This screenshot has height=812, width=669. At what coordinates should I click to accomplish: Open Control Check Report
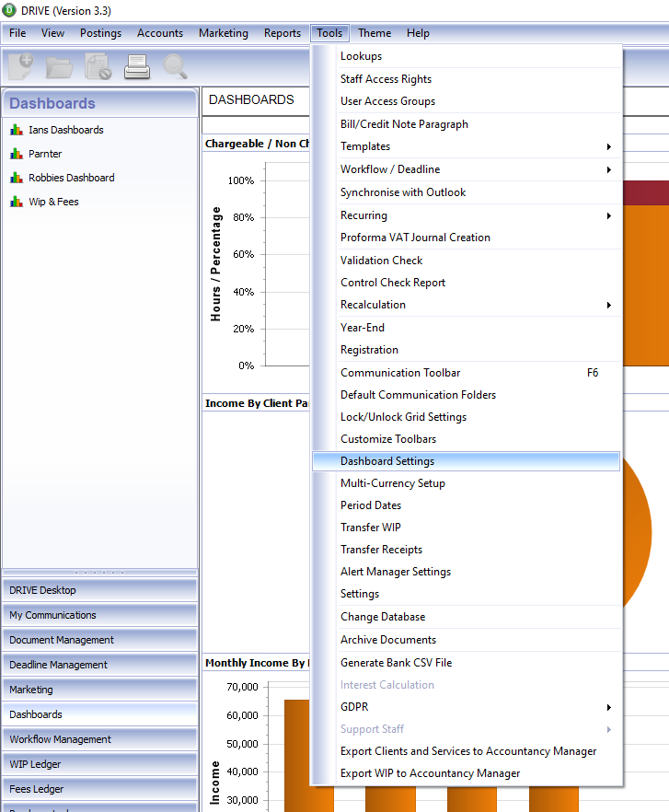click(x=466, y=283)
